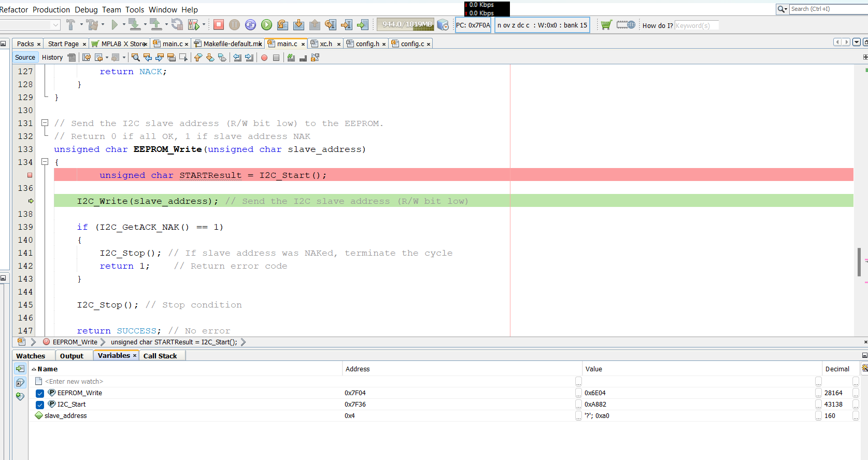This screenshot has height=460, width=868.
Task: Click the breakpoint marker on line 135
Action: (30, 175)
